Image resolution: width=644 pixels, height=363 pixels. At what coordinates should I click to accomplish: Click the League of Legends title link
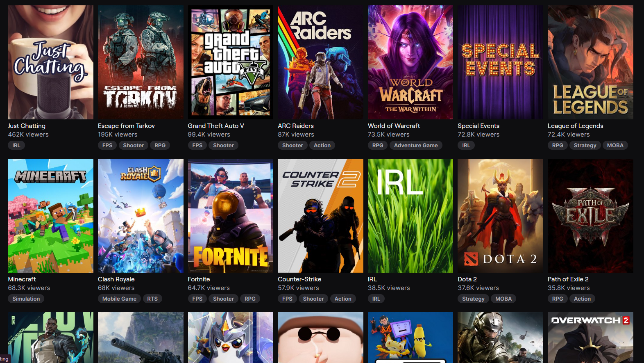pos(576,126)
